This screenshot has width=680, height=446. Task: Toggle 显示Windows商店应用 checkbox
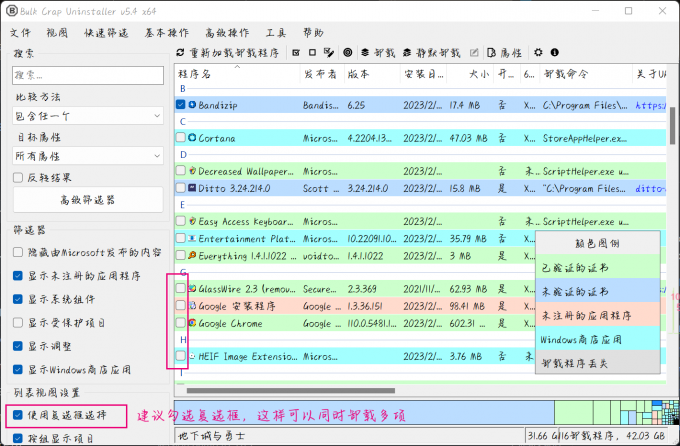tap(18, 369)
